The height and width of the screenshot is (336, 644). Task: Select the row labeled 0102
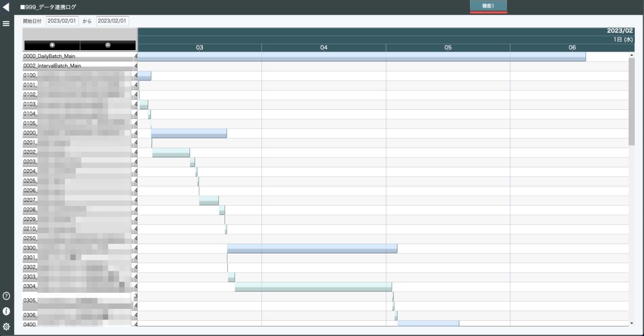click(x=77, y=95)
